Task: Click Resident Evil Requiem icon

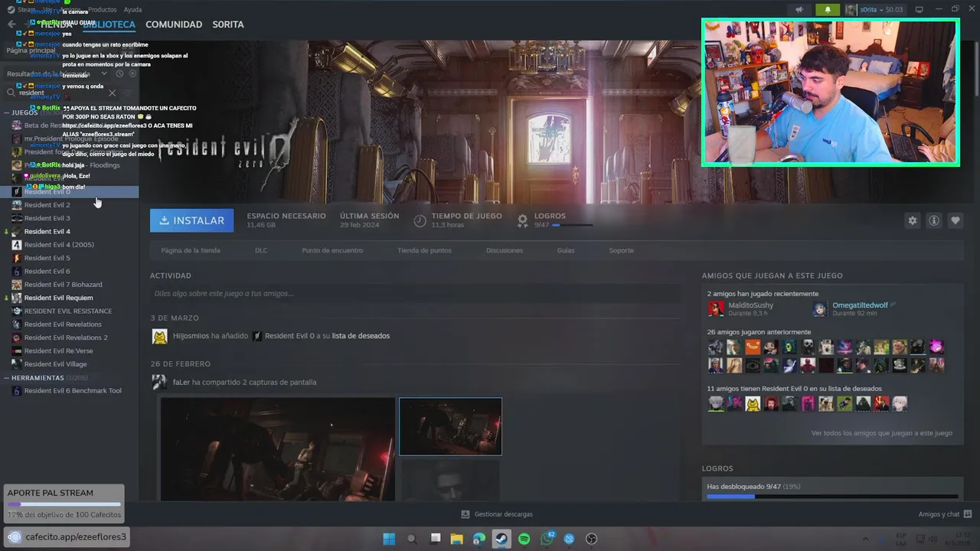Action: pyautogui.click(x=17, y=298)
